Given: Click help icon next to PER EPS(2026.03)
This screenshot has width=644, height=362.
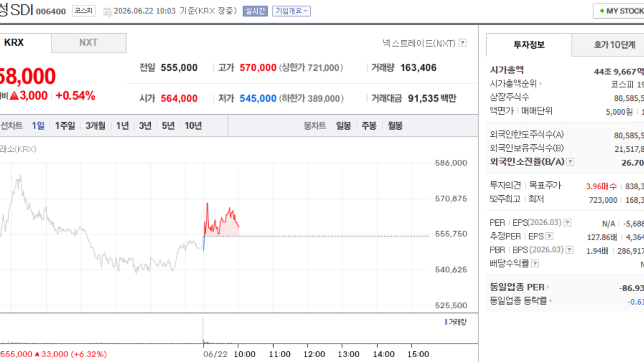Looking at the screenshot, I should point(567,223).
